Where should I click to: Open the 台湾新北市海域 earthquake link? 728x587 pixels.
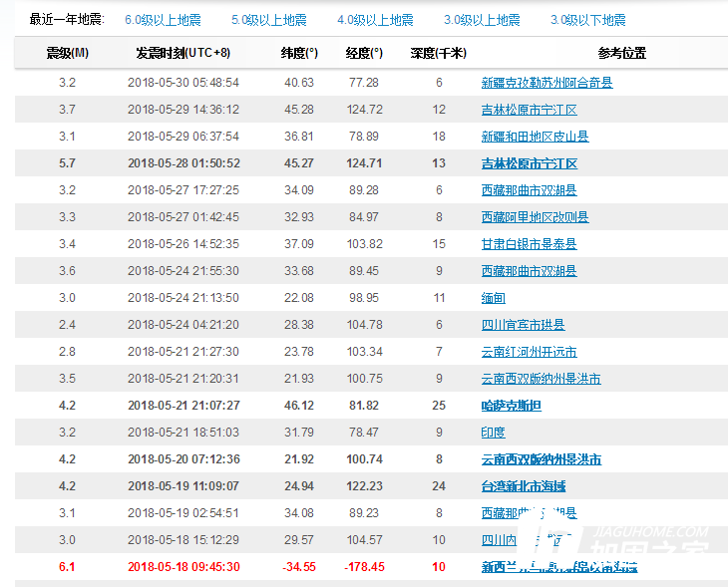[x=523, y=486]
